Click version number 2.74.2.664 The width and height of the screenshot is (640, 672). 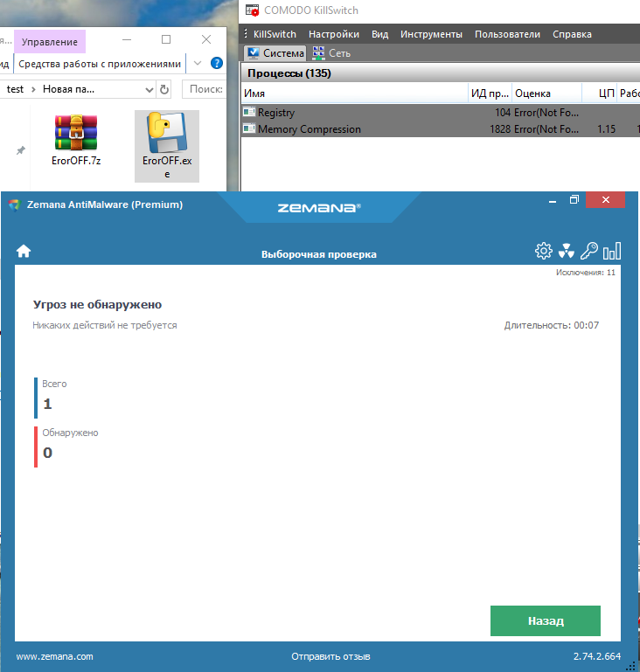coord(597,656)
